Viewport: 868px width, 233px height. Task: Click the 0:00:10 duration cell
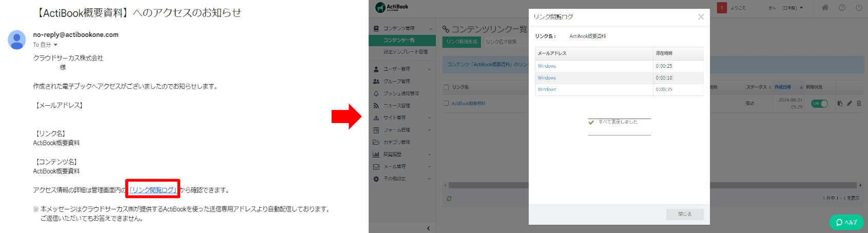point(678,78)
